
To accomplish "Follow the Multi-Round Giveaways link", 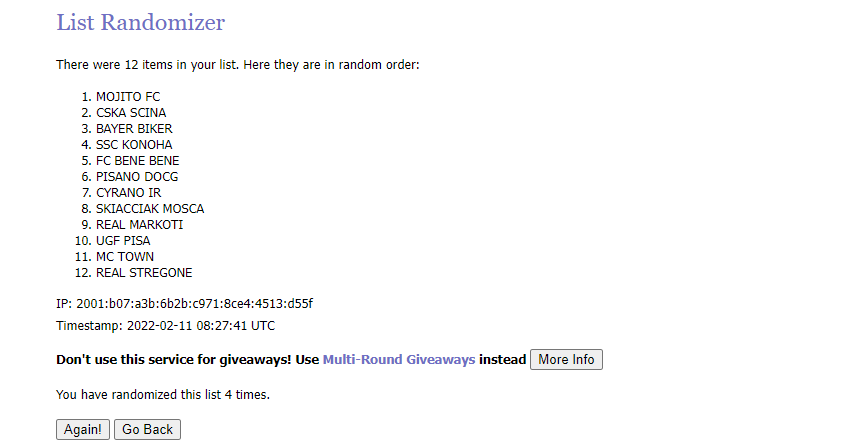I will [x=398, y=360].
